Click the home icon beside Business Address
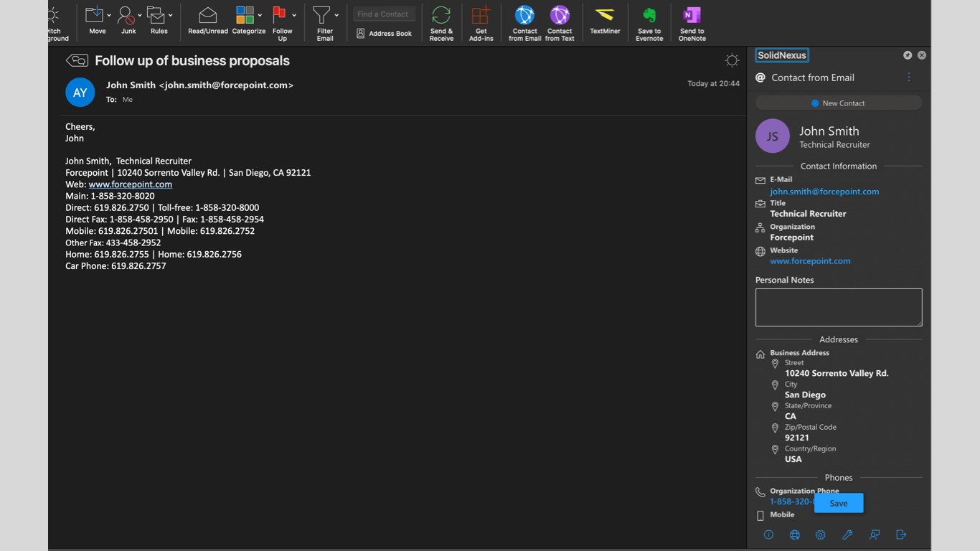Screen dimensions: 980x551 (x=760, y=354)
